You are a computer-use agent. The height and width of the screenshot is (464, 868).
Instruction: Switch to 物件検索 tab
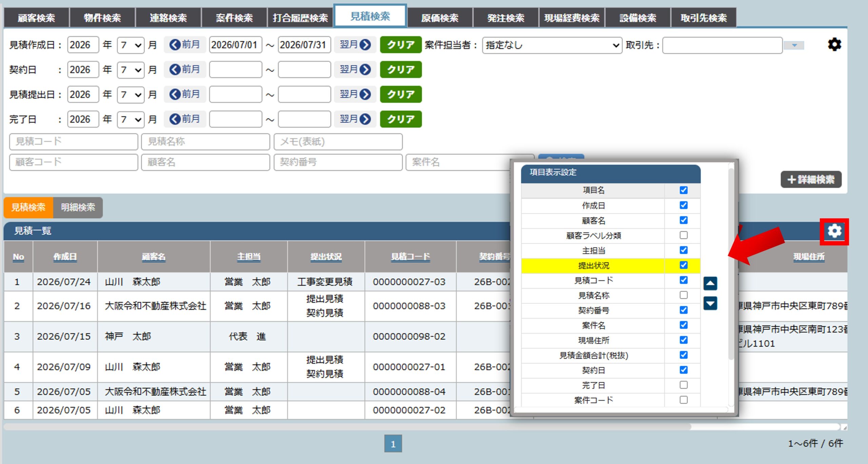coord(102,18)
